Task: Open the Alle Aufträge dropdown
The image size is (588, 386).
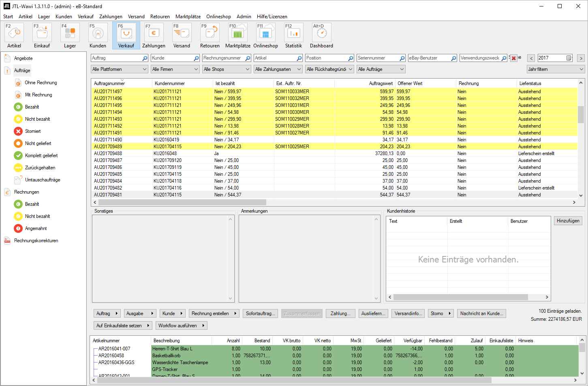Action: pos(381,69)
